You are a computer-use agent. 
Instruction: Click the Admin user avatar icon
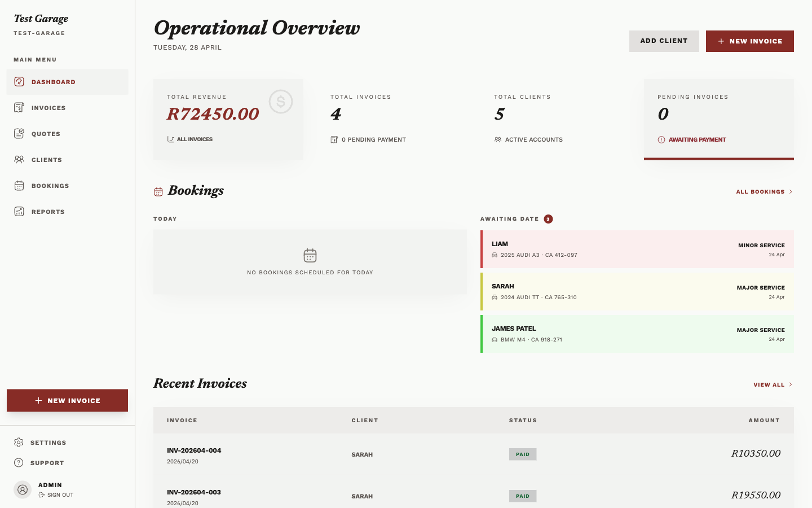[x=23, y=490]
